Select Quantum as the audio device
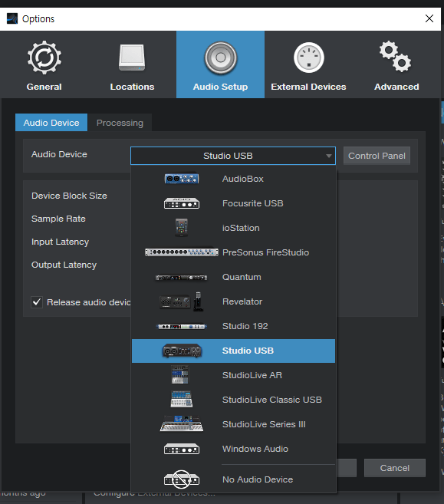This screenshot has height=504, width=444. click(233, 277)
